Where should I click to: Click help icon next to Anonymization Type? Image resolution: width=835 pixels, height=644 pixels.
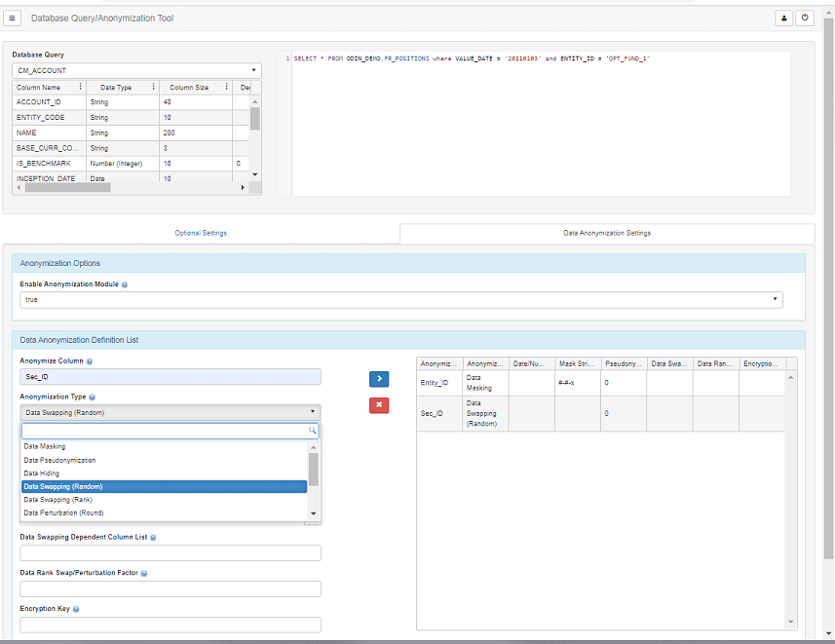click(93, 398)
